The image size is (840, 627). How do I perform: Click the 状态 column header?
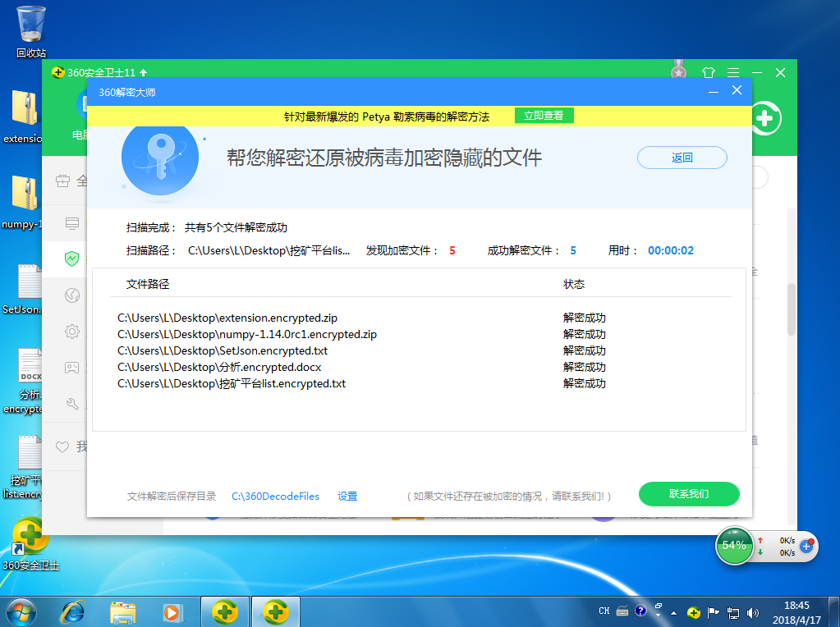click(574, 284)
